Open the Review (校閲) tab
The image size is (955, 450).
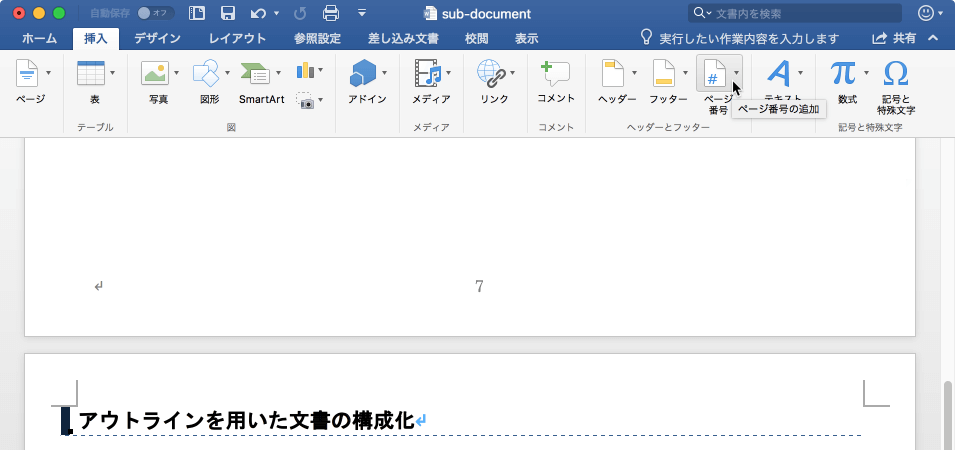476,38
